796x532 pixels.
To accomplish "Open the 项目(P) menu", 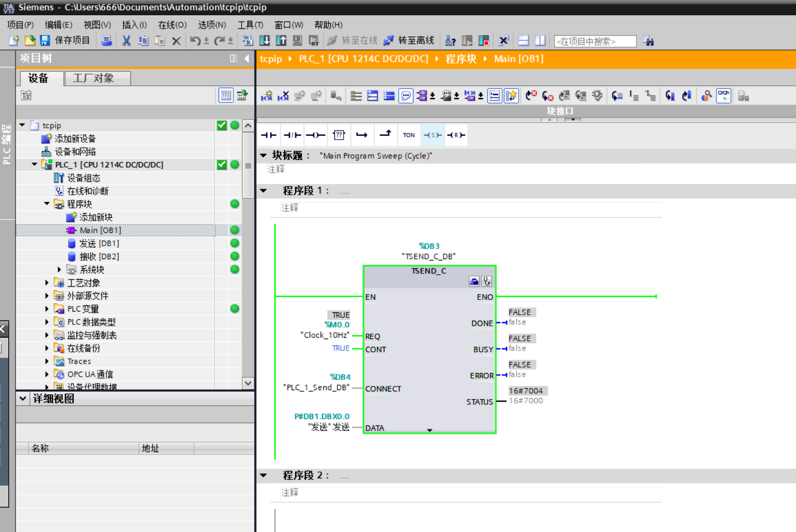I will (x=21, y=25).
